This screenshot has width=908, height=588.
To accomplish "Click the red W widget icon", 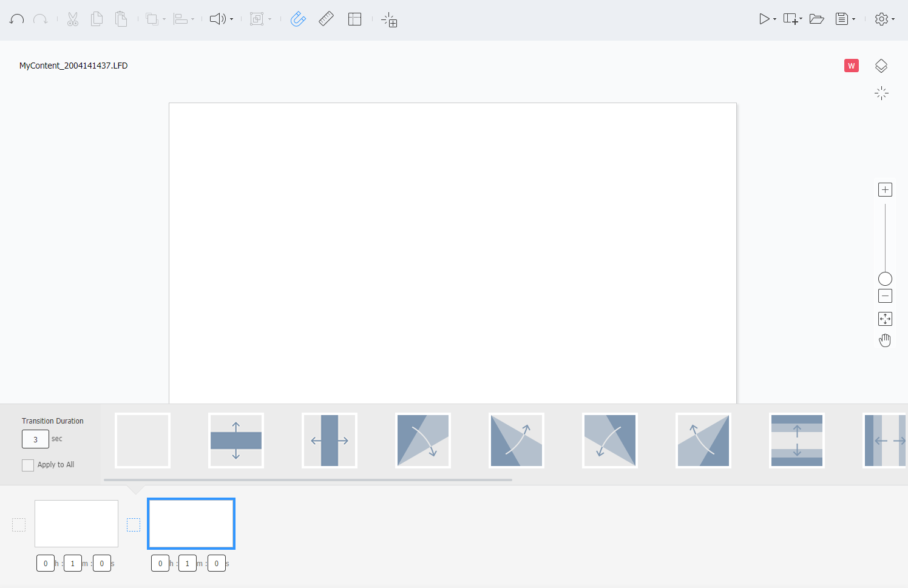I will 852,66.
